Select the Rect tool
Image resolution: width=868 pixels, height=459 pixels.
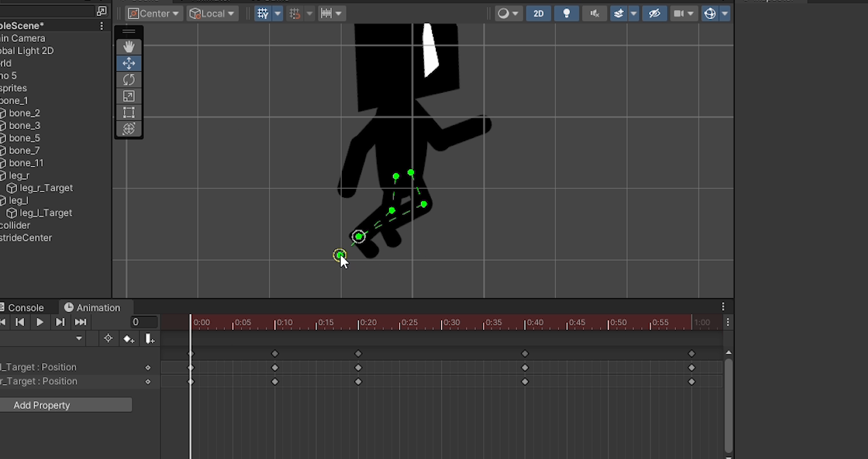[129, 113]
